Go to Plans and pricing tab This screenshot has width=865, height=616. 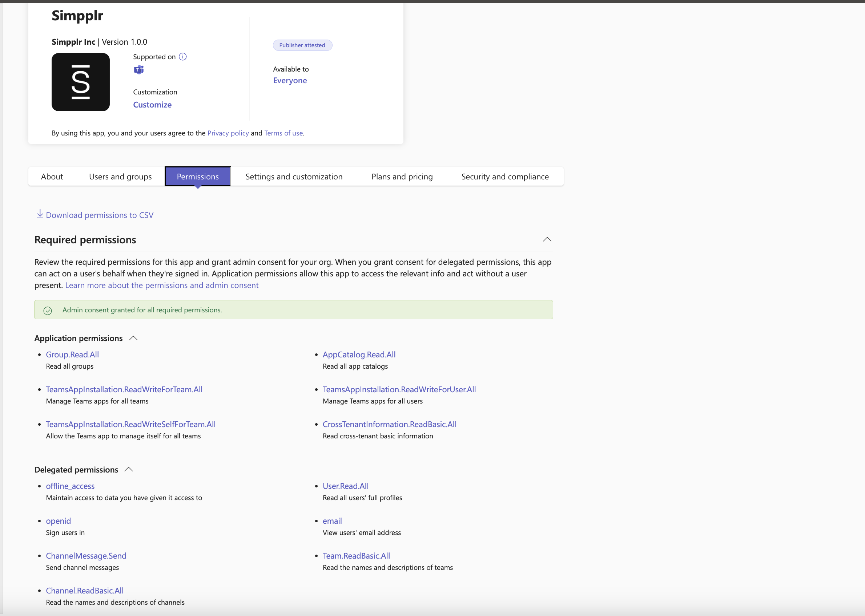402,177
